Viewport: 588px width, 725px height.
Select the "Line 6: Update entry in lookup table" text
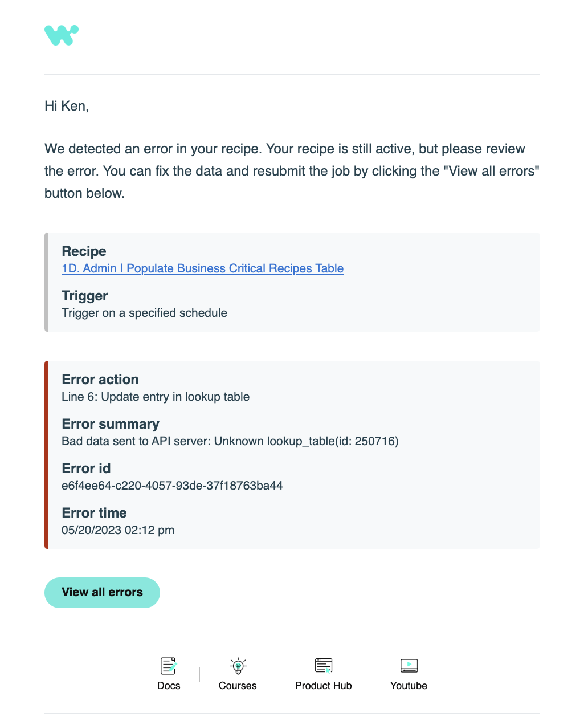click(x=156, y=397)
